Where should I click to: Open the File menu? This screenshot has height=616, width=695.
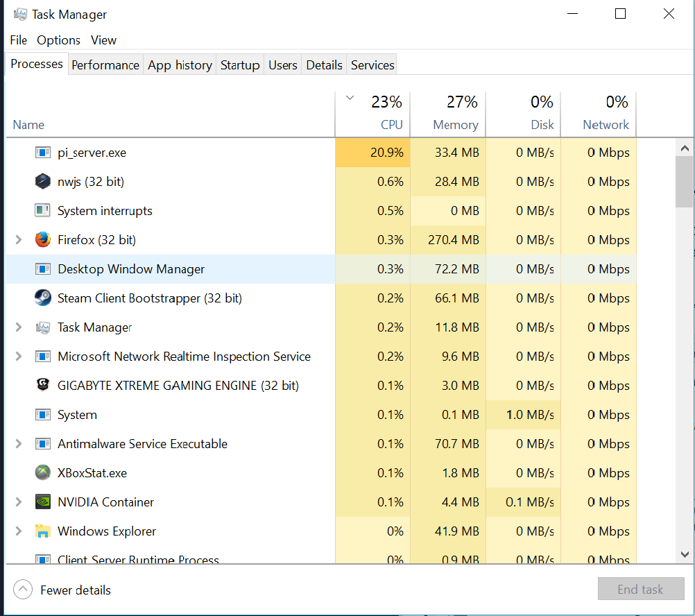19,40
